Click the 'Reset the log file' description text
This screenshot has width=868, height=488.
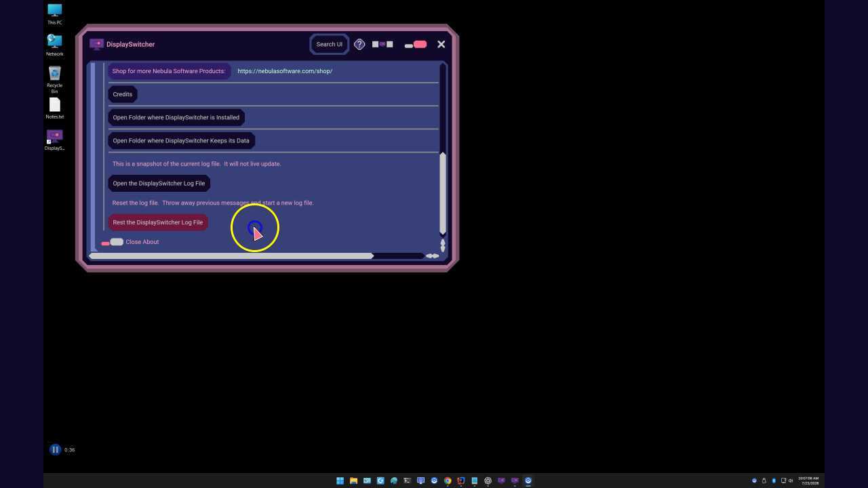tap(213, 203)
